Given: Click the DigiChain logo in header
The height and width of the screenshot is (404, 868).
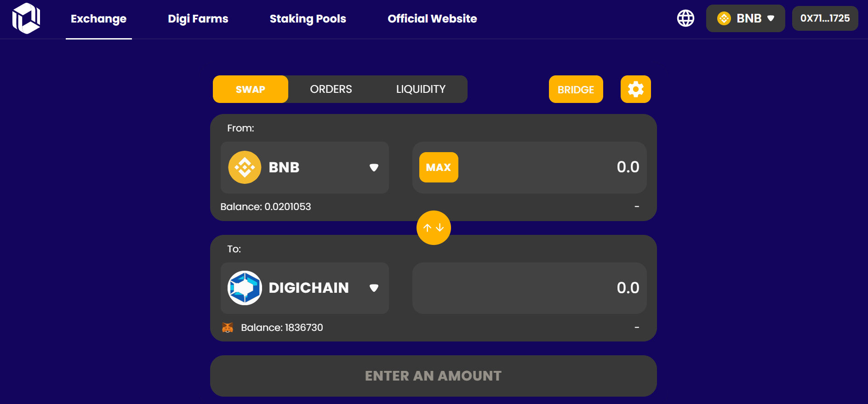Looking at the screenshot, I should [x=26, y=18].
